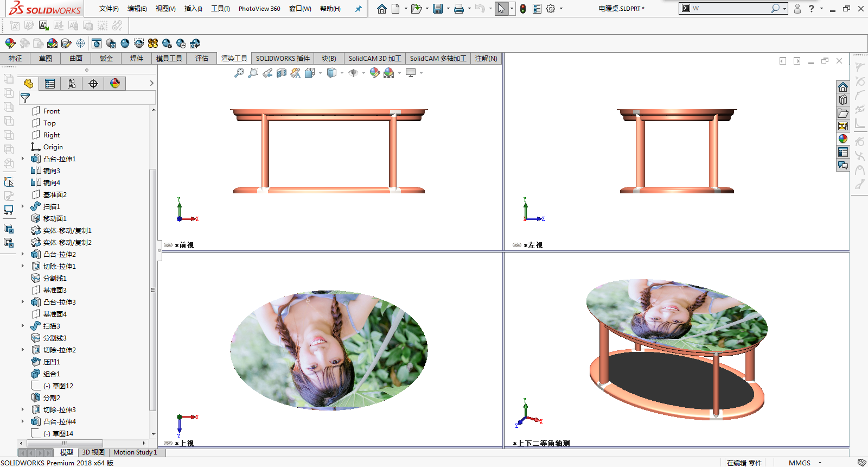Expand the manager tabs chevron arrow

click(x=152, y=83)
